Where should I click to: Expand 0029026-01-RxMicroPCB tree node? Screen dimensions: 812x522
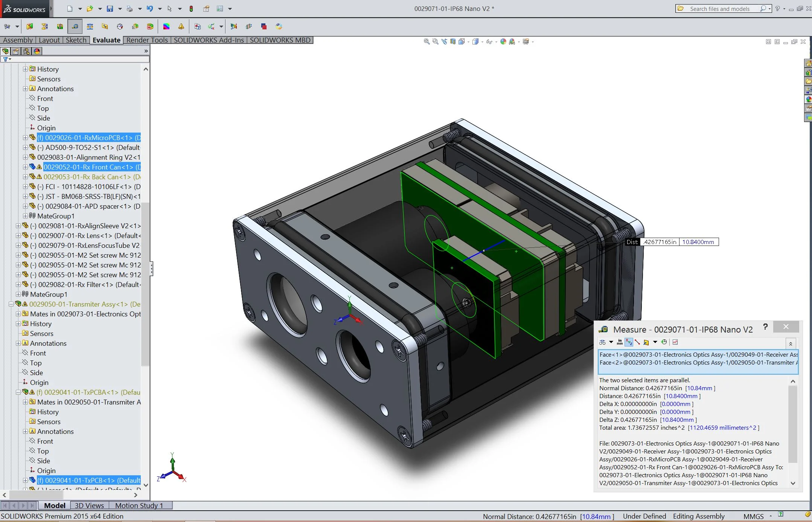(x=25, y=137)
